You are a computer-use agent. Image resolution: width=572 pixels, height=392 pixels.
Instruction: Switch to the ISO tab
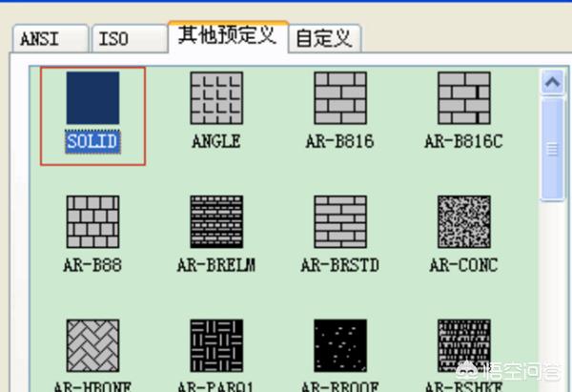point(130,39)
